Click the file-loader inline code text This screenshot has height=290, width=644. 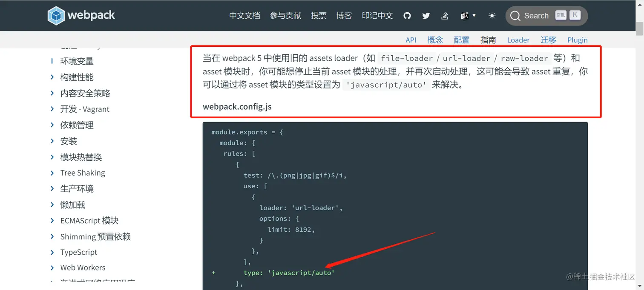406,58
